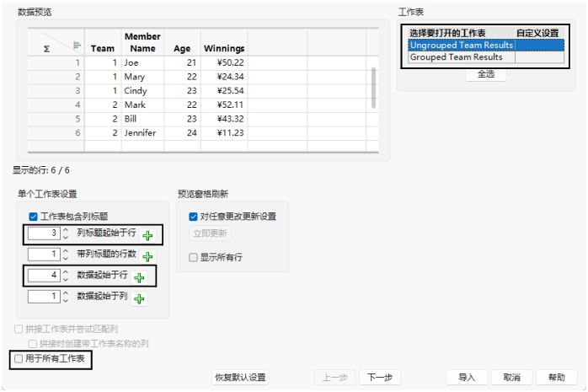Click the ¥43.32 winnings cell
Viewport: 588px width, 392px height.
(x=224, y=119)
